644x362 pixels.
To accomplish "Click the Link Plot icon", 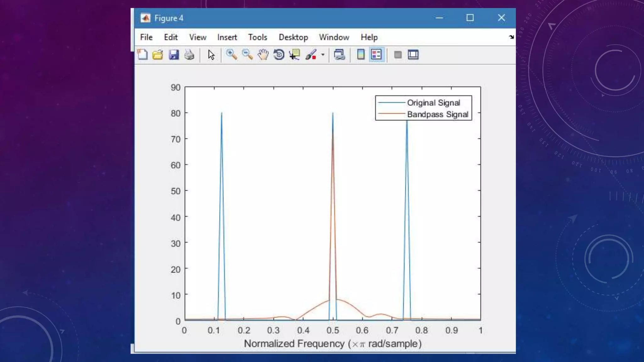I will pos(339,55).
